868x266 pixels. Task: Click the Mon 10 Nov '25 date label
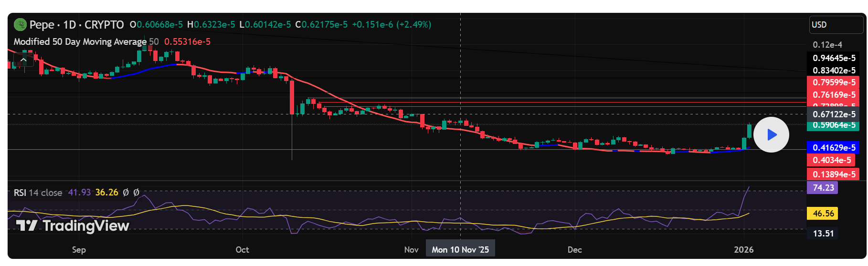click(x=460, y=250)
